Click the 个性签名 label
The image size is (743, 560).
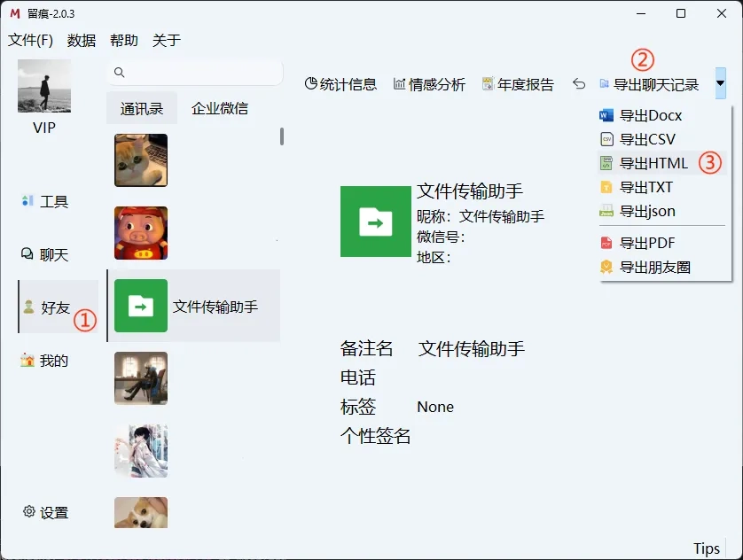pos(375,436)
